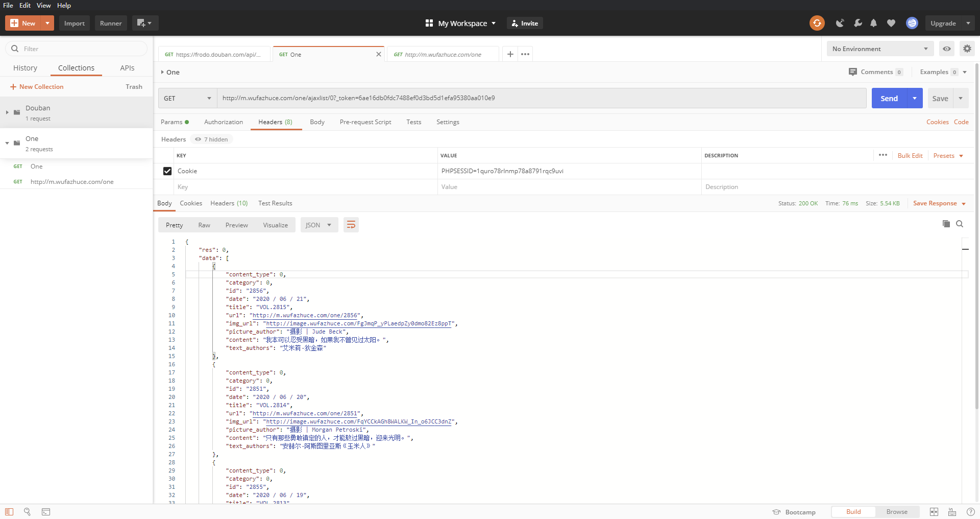Open Save button dropdown arrow
This screenshot has height=519, width=980.
[x=961, y=98]
